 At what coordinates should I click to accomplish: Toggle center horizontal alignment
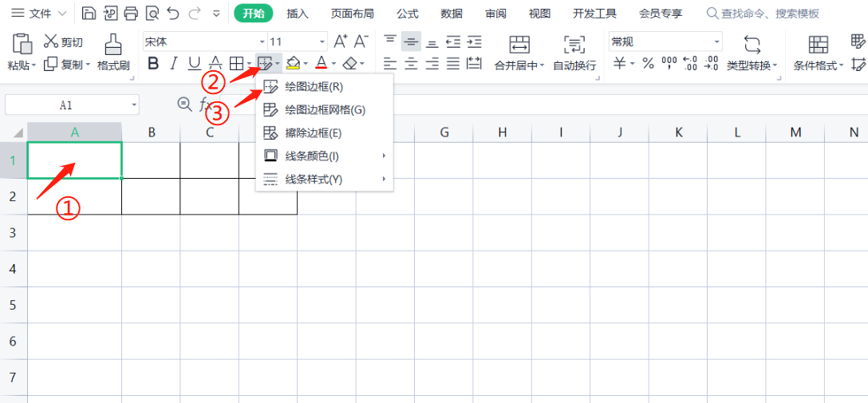pos(412,64)
